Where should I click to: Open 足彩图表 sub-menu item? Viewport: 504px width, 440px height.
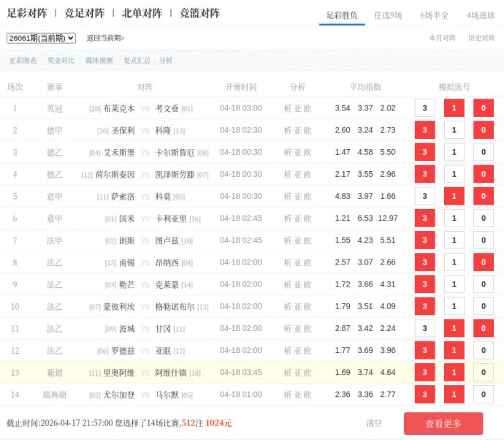tap(23, 61)
